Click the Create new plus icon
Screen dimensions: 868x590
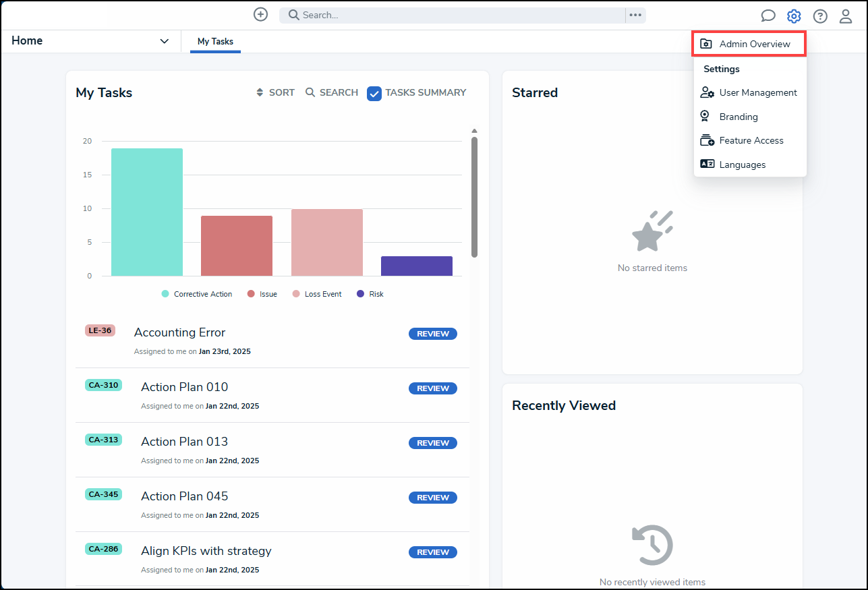[x=260, y=13]
